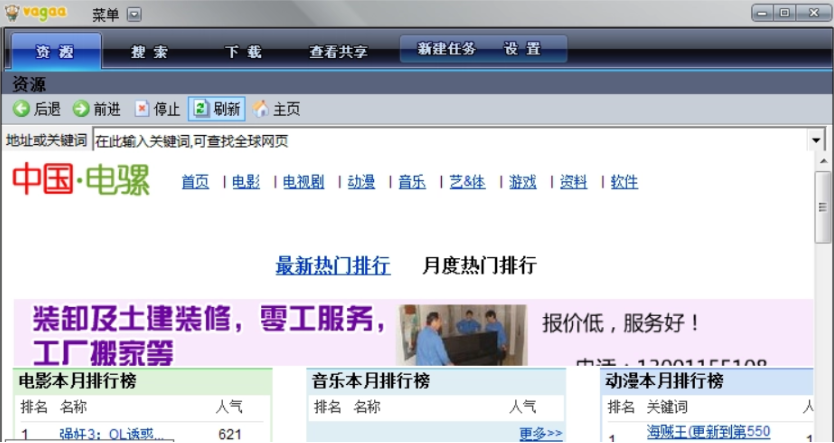This screenshot has width=834, height=443.
Task: Open the 最新热门排行 link
Action: click(333, 265)
